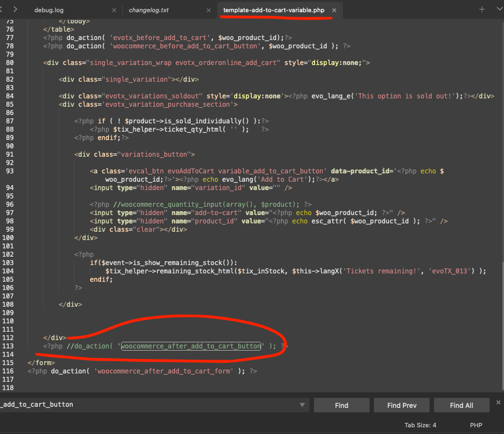Click 'This option is sold out!' string
504x434 pixels.
(x=405, y=96)
